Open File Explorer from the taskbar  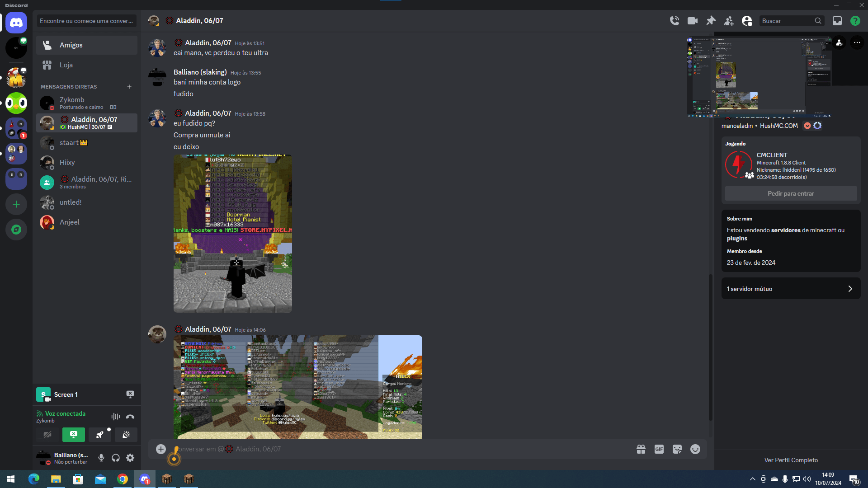pyautogui.click(x=56, y=479)
